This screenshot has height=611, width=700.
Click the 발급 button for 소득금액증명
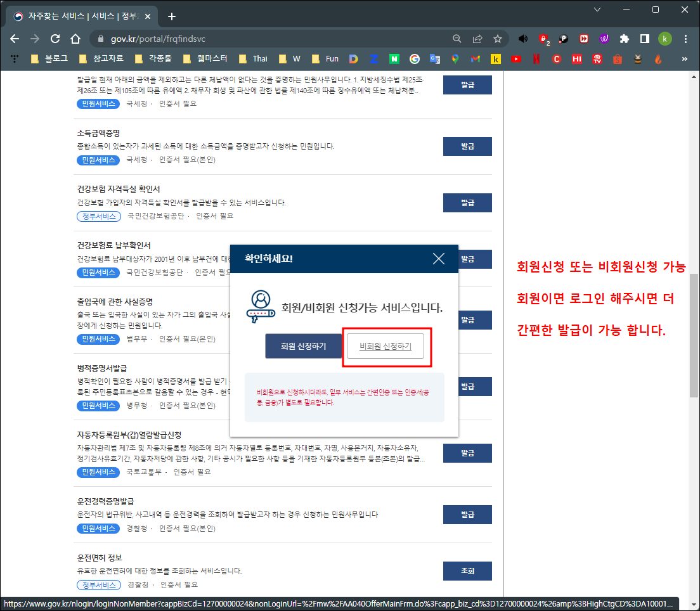467,146
